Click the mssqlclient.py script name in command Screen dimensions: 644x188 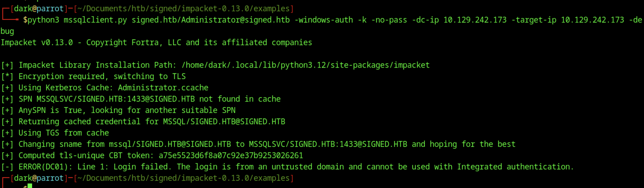coord(95,20)
